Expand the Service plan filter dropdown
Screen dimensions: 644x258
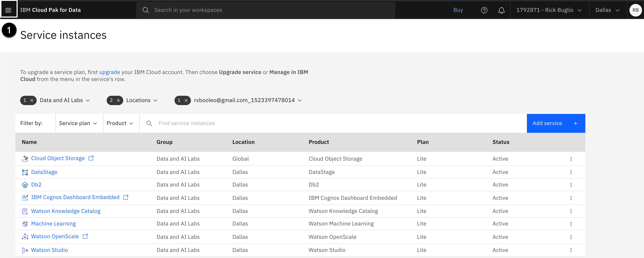tap(78, 123)
